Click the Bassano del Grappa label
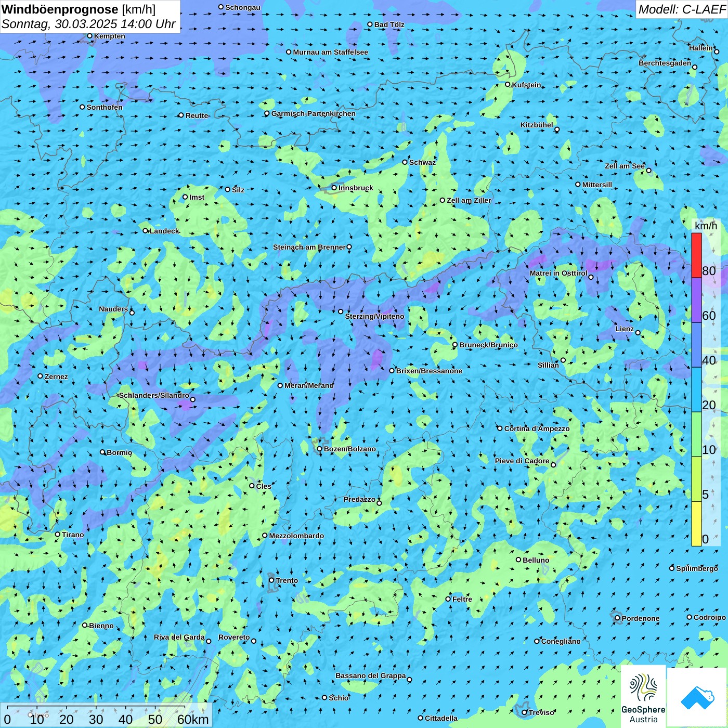Screen dimensions: 728x728 [371, 675]
